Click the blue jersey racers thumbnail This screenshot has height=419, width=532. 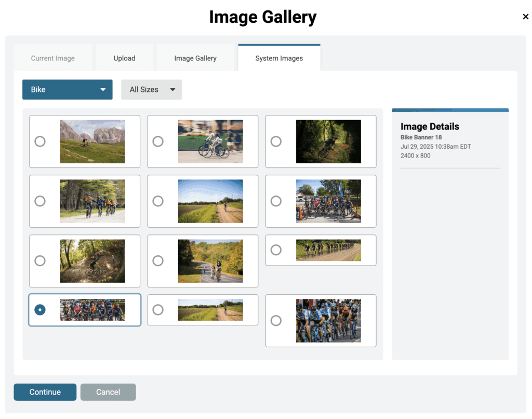click(328, 321)
